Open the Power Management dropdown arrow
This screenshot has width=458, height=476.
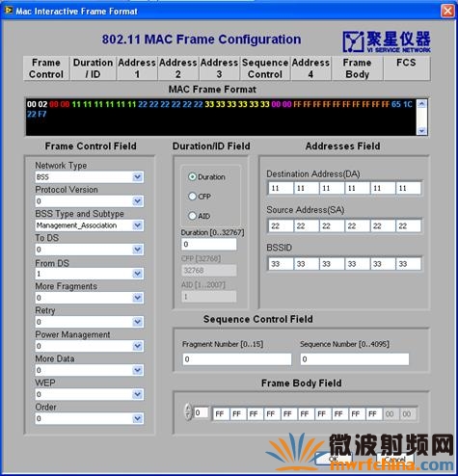click(x=138, y=346)
